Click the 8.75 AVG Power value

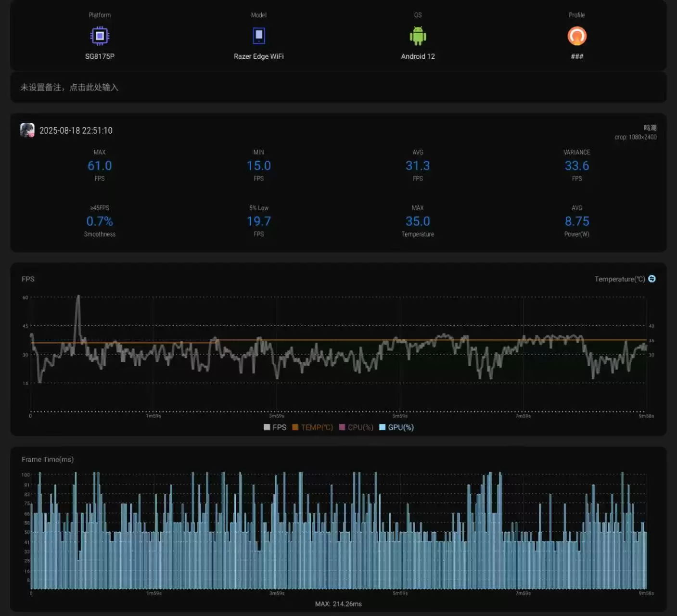[576, 221]
